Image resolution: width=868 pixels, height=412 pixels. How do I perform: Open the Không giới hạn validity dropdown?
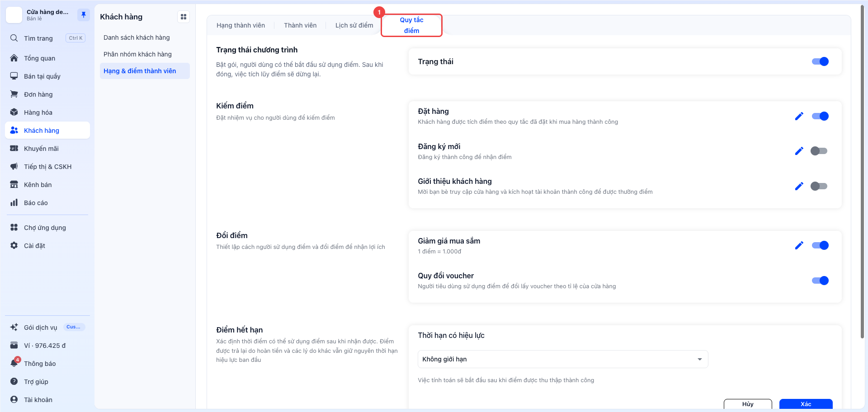[x=563, y=359]
